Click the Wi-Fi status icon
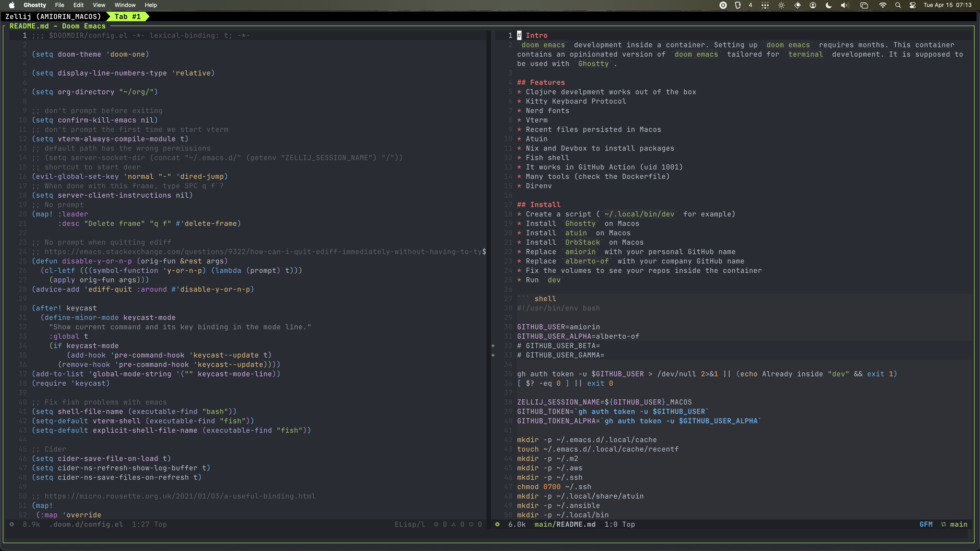 883,5
